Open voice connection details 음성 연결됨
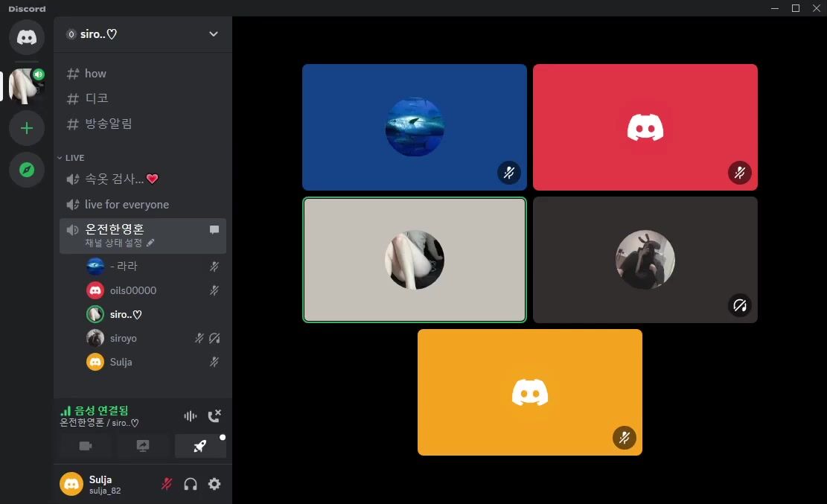Screen dimensions: 827x504 (x=95, y=411)
